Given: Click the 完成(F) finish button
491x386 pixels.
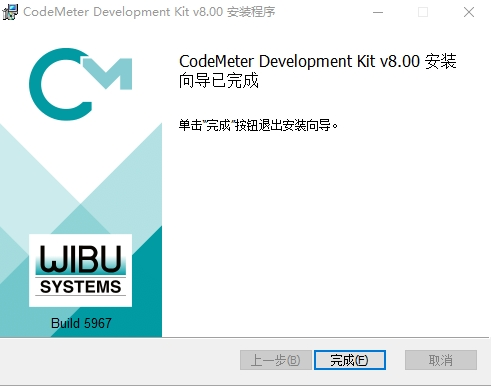Looking at the screenshot, I should pos(350,360).
